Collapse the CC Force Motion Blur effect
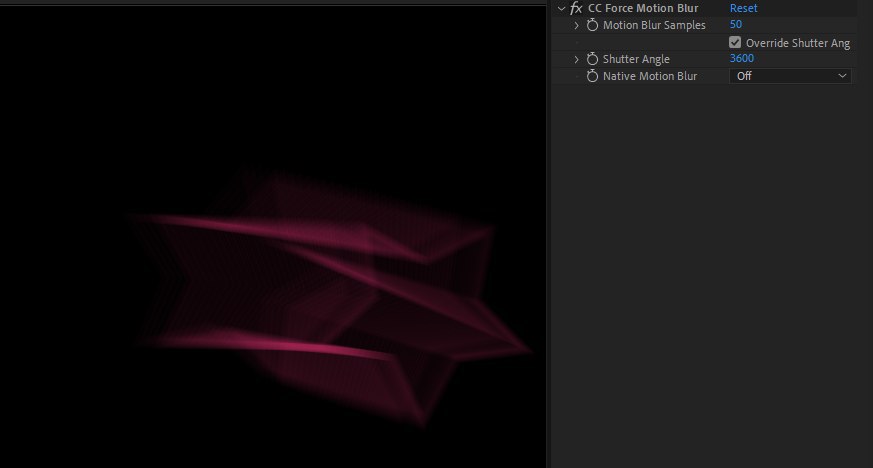Image resolution: width=873 pixels, height=468 pixels. click(x=561, y=8)
